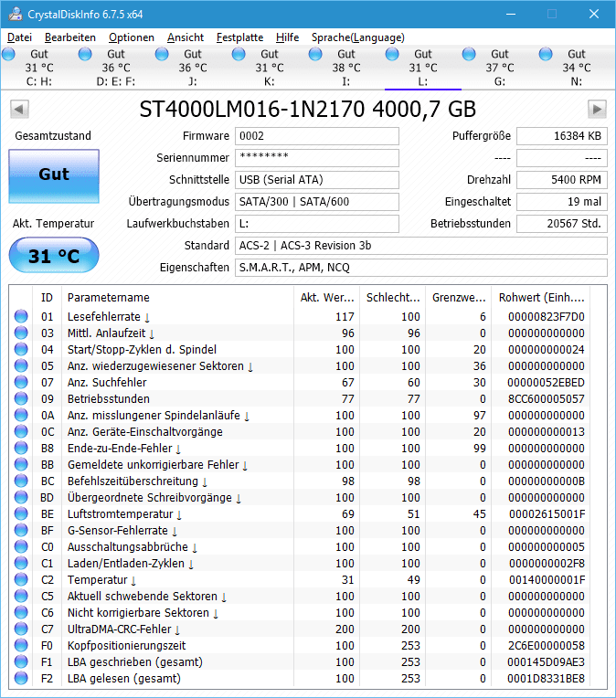This screenshot has width=616, height=698.
Task: Click status orb of misslungener Spindelanläufe row
Action: point(21,415)
